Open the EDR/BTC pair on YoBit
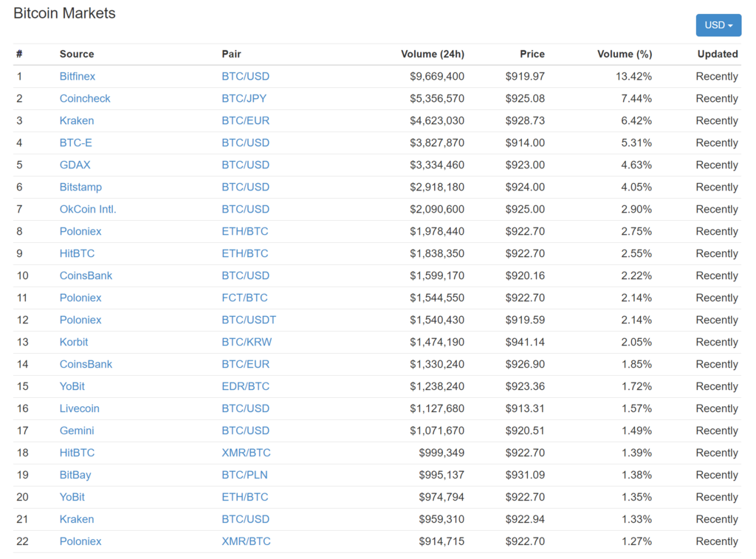 [246, 386]
